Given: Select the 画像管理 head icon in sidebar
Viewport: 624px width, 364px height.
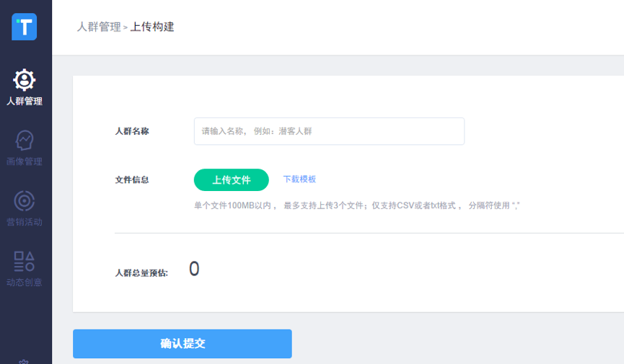Looking at the screenshot, I should 25,140.
